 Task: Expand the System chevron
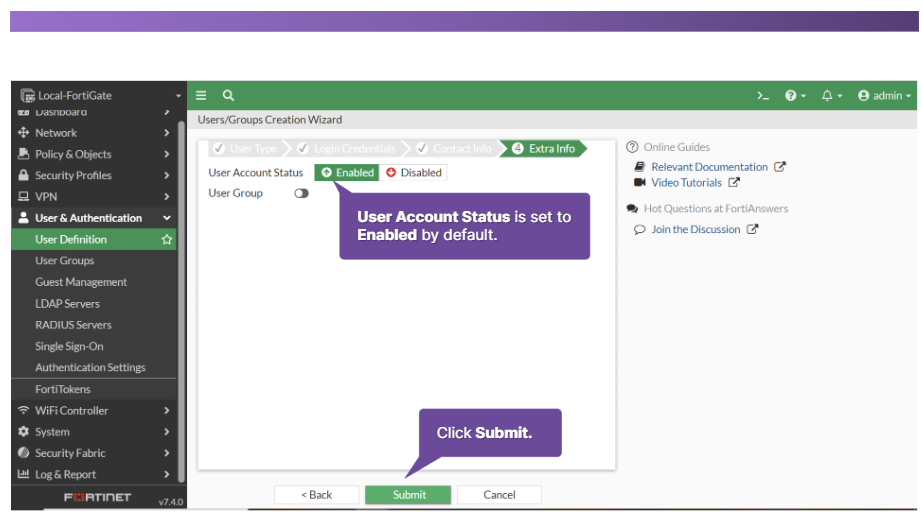point(167,432)
